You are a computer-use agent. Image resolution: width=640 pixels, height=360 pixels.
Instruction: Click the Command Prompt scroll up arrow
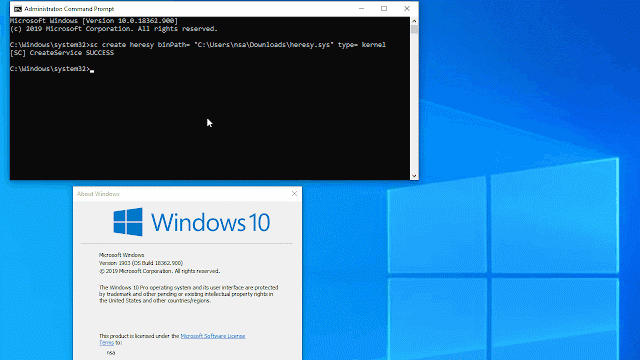414,21
